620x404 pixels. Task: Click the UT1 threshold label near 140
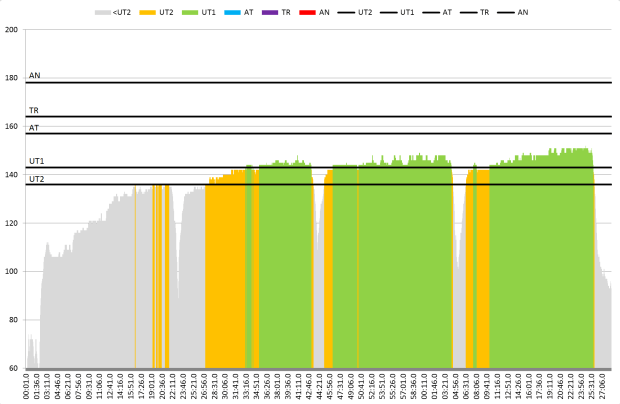pos(36,161)
